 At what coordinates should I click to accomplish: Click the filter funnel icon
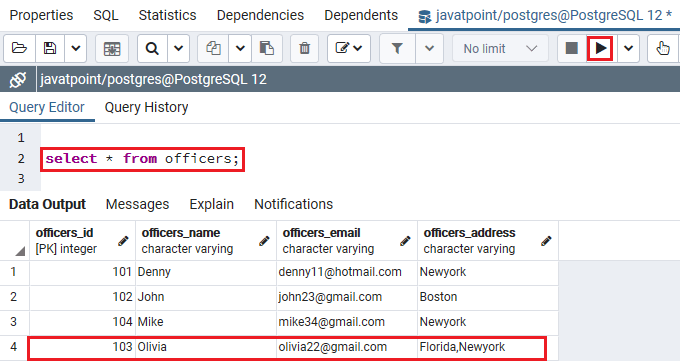[397, 48]
